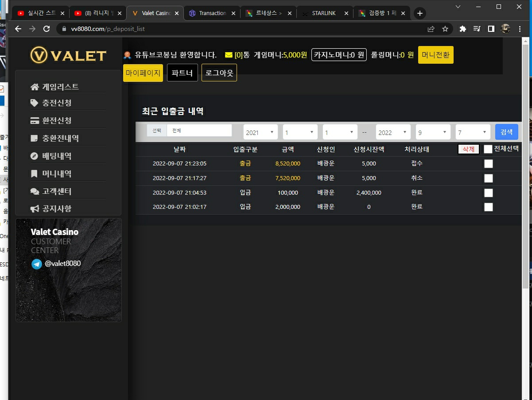Open the end month 9 dropdown
Image resolution: width=532 pixels, height=400 pixels.
433,132
